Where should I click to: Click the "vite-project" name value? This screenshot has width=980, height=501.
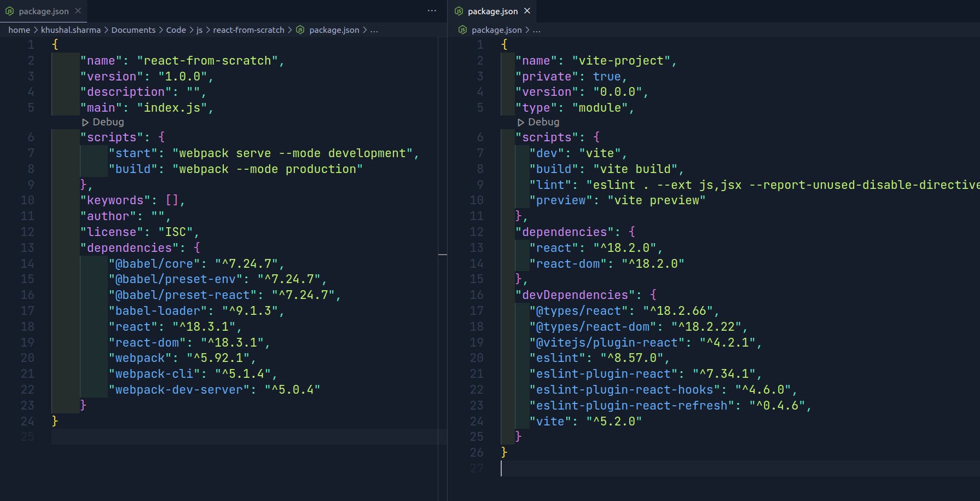point(621,61)
